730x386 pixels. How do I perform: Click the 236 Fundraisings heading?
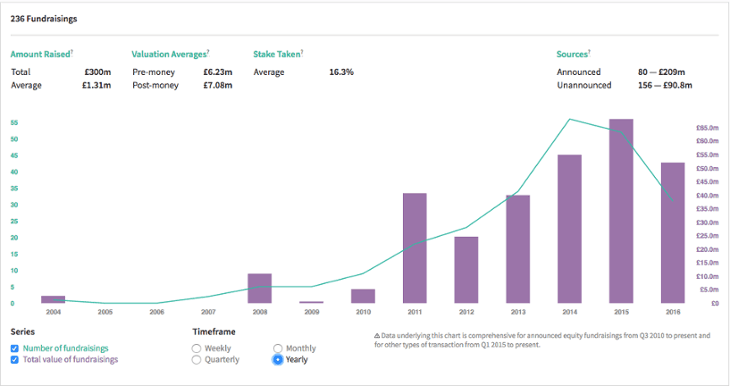click(44, 19)
